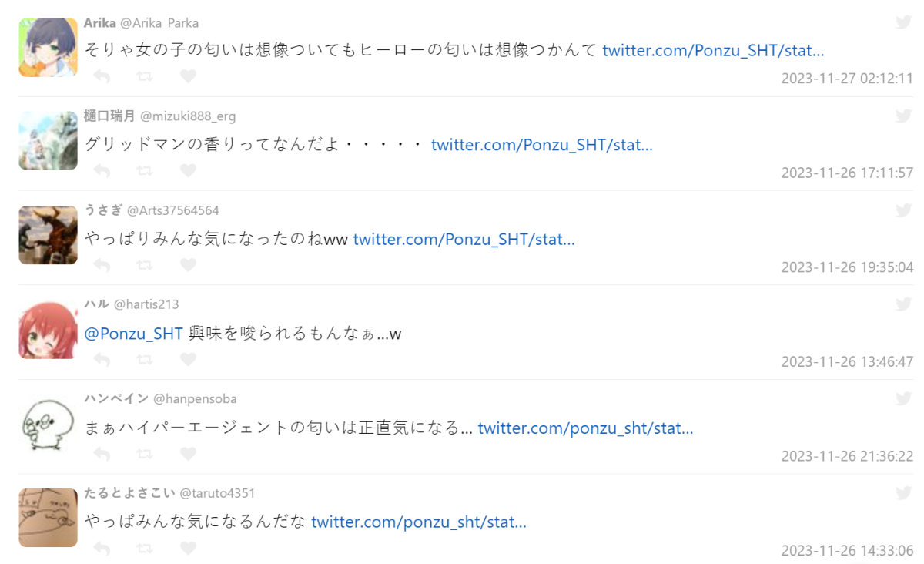Open the @hanpensoba username handle

coord(195,399)
